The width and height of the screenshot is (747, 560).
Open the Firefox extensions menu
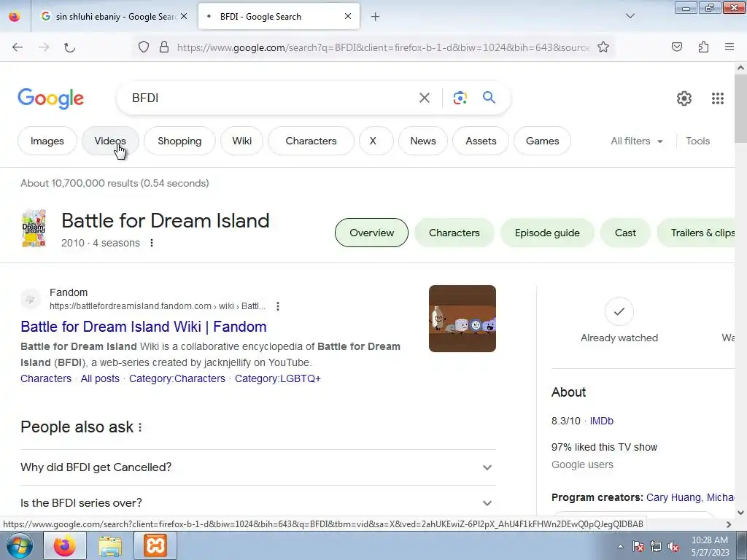coord(703,47)
